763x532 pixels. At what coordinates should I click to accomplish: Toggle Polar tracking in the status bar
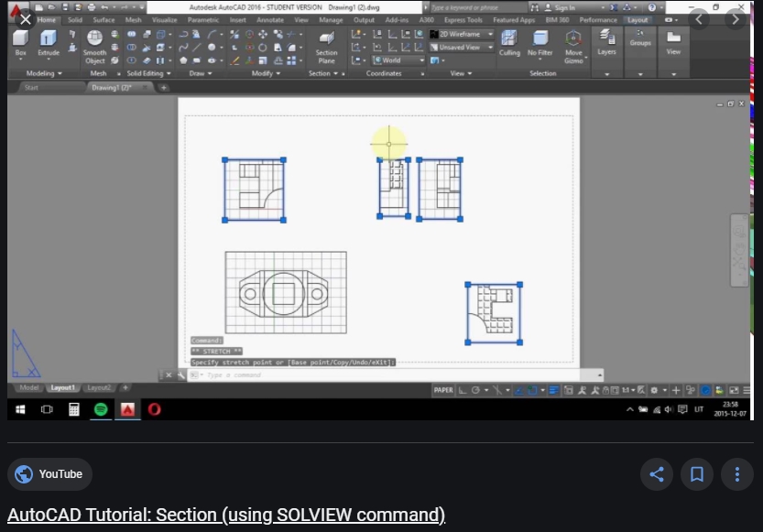[x=476, y=390]
